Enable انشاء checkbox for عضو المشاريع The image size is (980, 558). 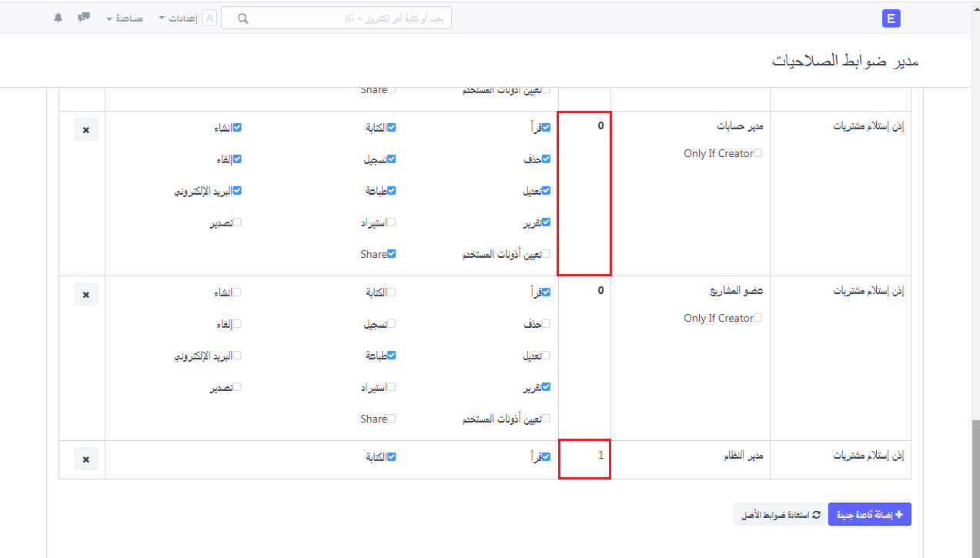click(237, 292)
